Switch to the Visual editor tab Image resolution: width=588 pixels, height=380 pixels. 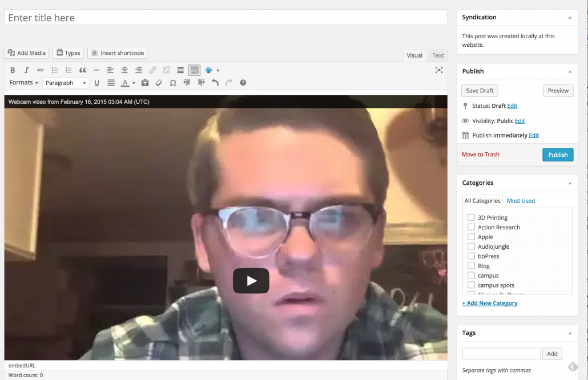click(414, 55)
